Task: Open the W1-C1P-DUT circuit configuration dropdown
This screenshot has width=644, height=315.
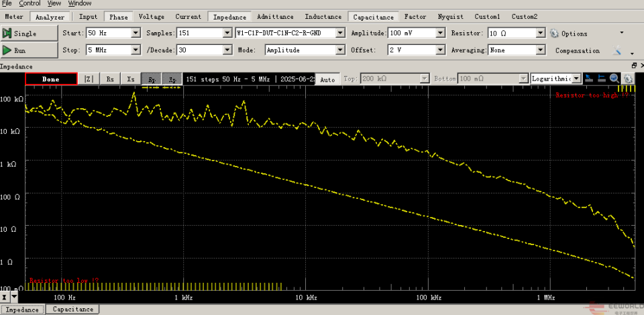Action: [340, 34]
